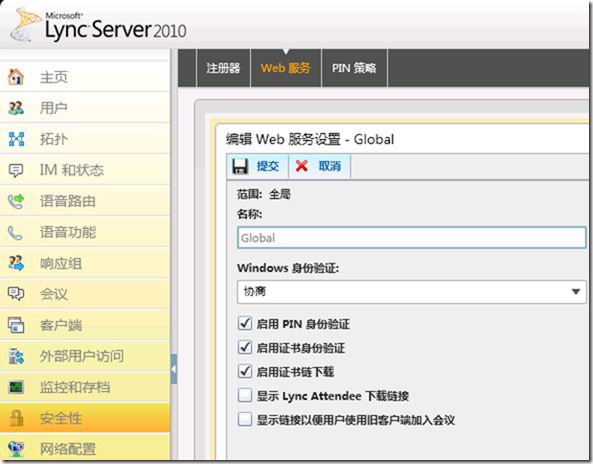Open 语音路由 navigation item

coord(85,201)
